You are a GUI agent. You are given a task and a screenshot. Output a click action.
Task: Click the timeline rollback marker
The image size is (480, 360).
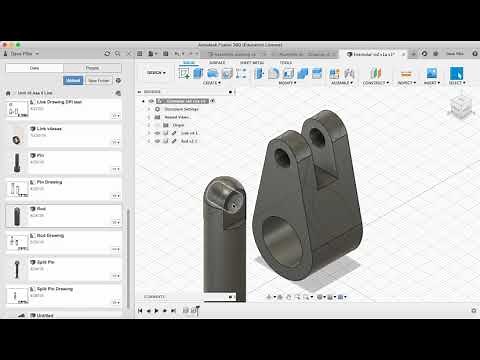pyautogui.click(x=197, y=310)
